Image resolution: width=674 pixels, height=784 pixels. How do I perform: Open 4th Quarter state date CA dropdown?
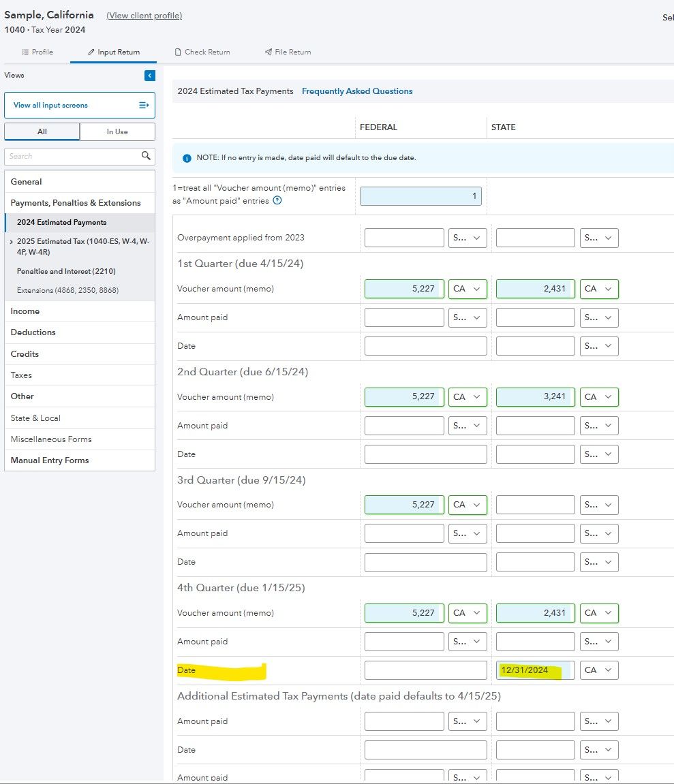click(x=599, y=670)
